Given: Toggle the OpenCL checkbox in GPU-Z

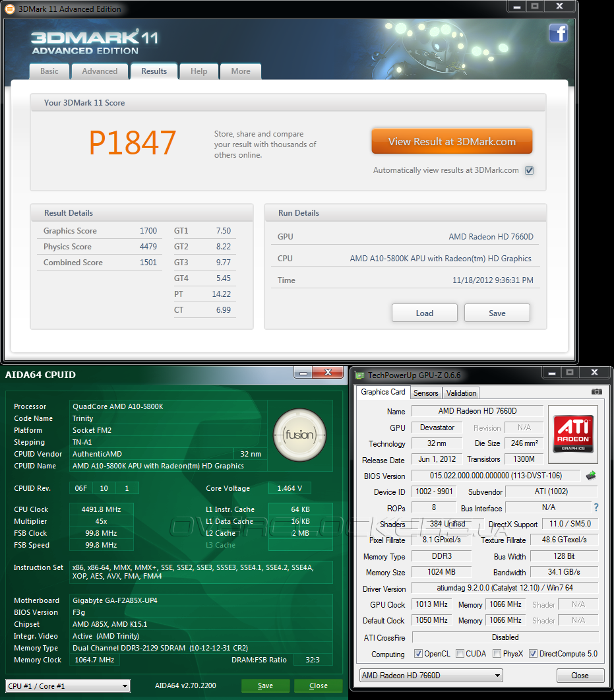Looking at the screenshot, I should coord(418,654).
